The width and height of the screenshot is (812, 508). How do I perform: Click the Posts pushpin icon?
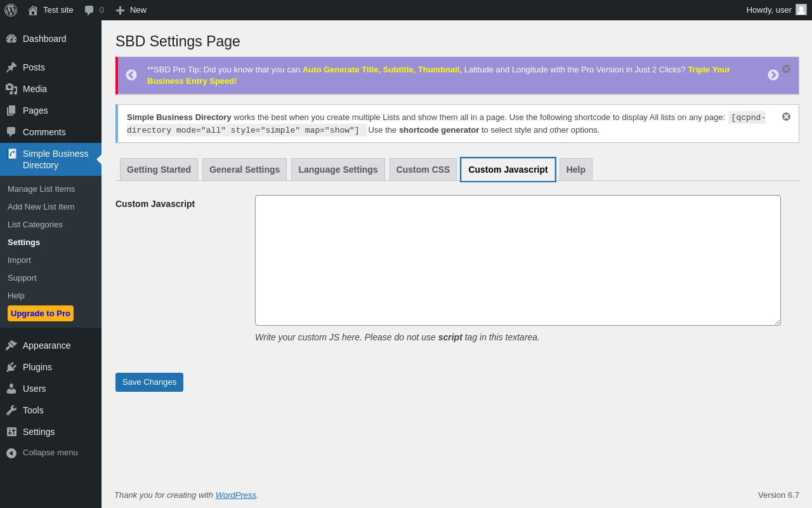(11, 67)
